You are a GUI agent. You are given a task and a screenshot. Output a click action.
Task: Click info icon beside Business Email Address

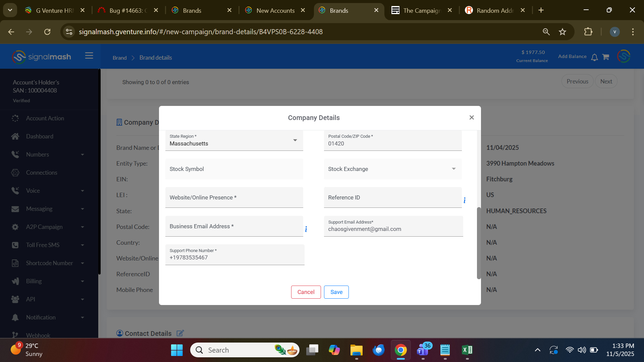tap(306, 229)
